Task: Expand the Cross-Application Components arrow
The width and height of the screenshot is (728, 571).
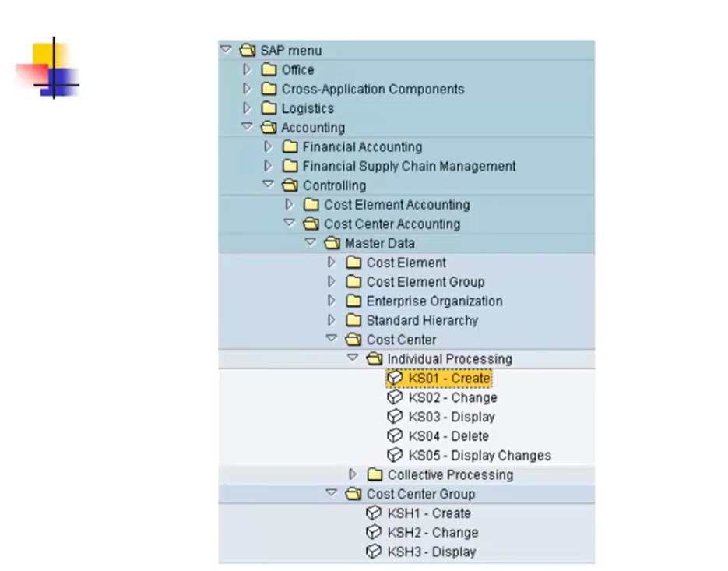Action: point(247,88)
